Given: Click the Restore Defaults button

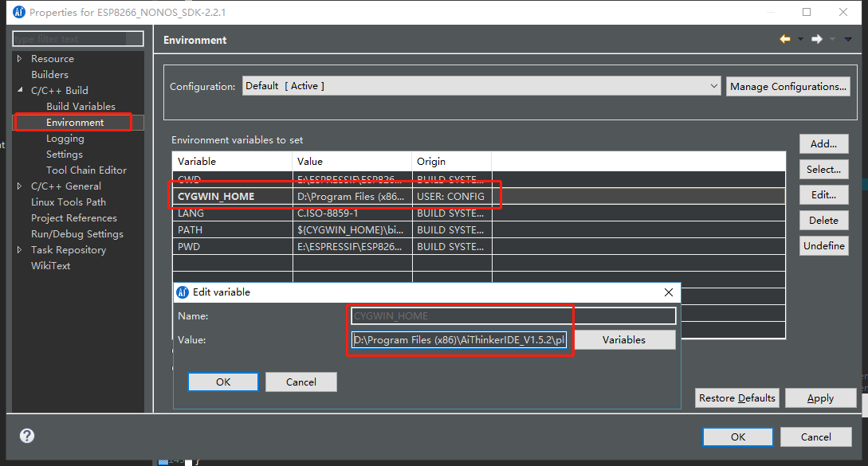Looking at the screenshot, I should [736, 398].
